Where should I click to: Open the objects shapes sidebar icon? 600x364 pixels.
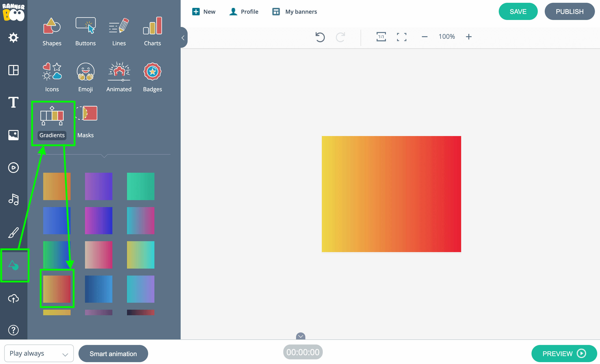(13, 265)
